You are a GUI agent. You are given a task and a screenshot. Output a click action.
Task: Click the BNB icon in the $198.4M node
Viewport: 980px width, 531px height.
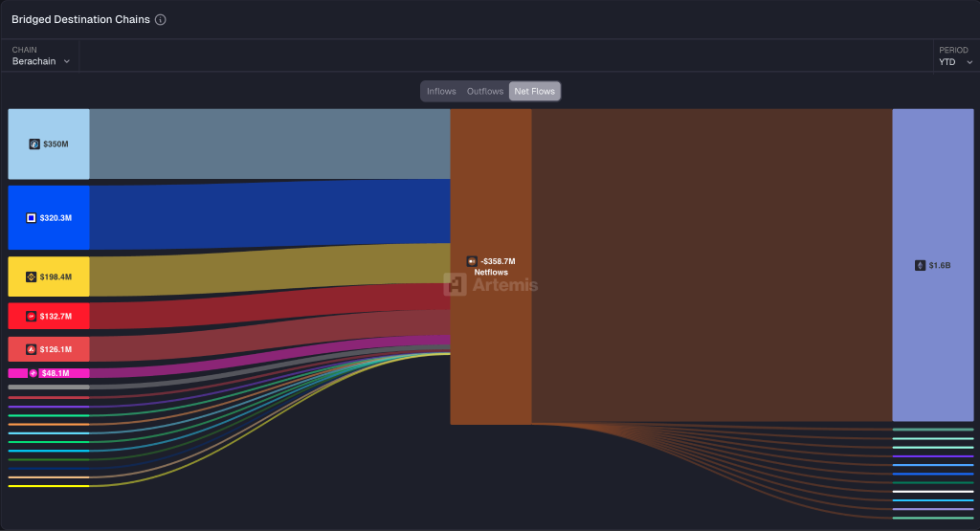coord(31,277)
